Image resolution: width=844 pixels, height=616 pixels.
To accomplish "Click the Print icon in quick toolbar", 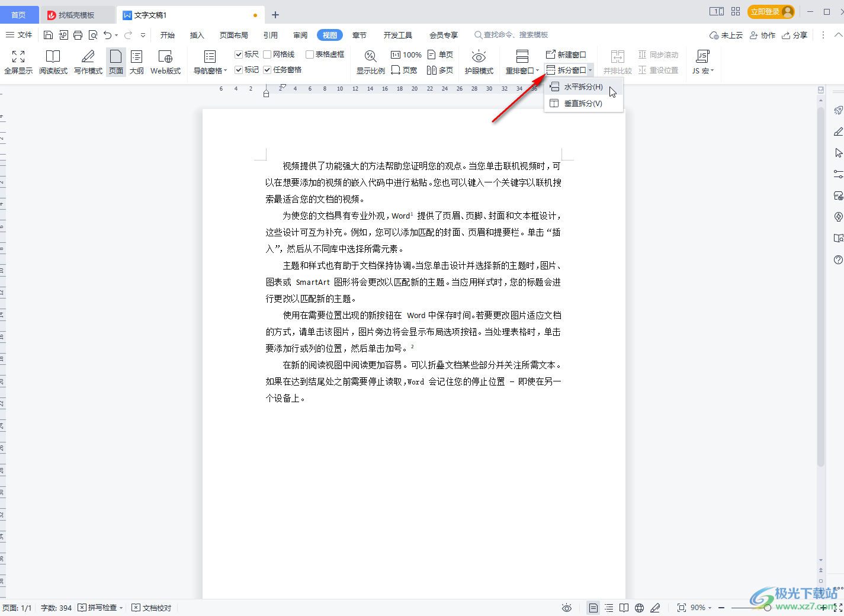I will click(x=78, y=35).
